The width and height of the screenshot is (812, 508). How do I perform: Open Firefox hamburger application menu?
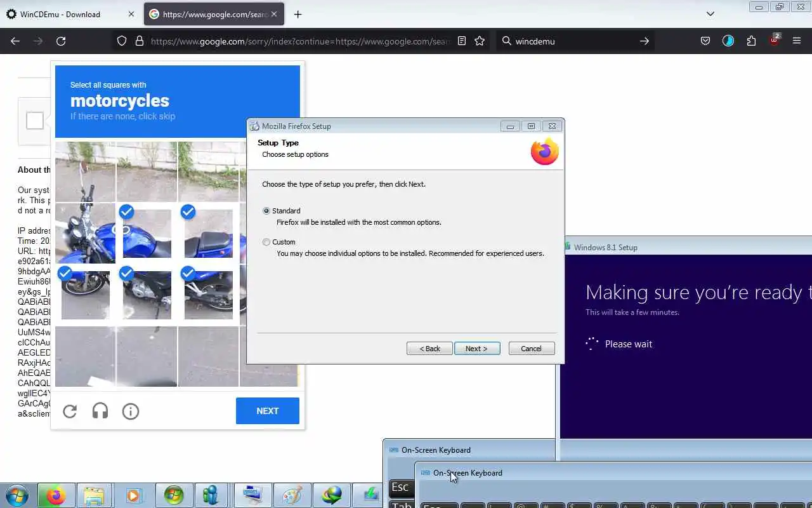797,41
